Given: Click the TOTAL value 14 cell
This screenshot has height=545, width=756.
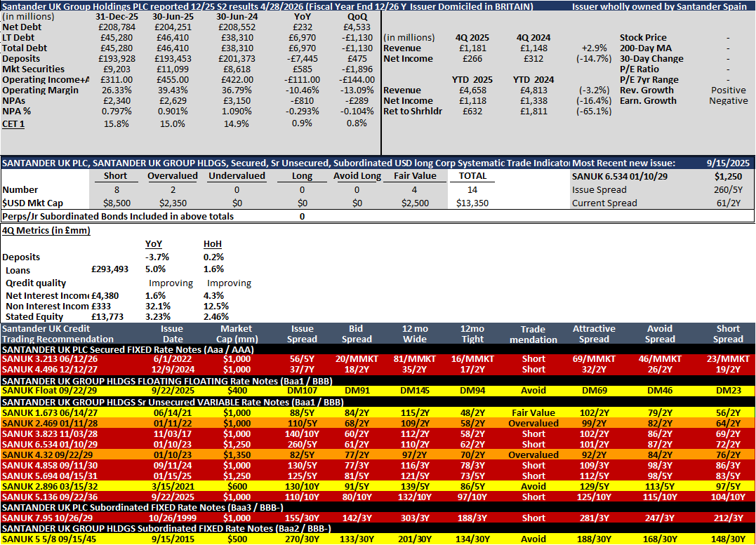Looking at the screenshot, I should point(472,190).
